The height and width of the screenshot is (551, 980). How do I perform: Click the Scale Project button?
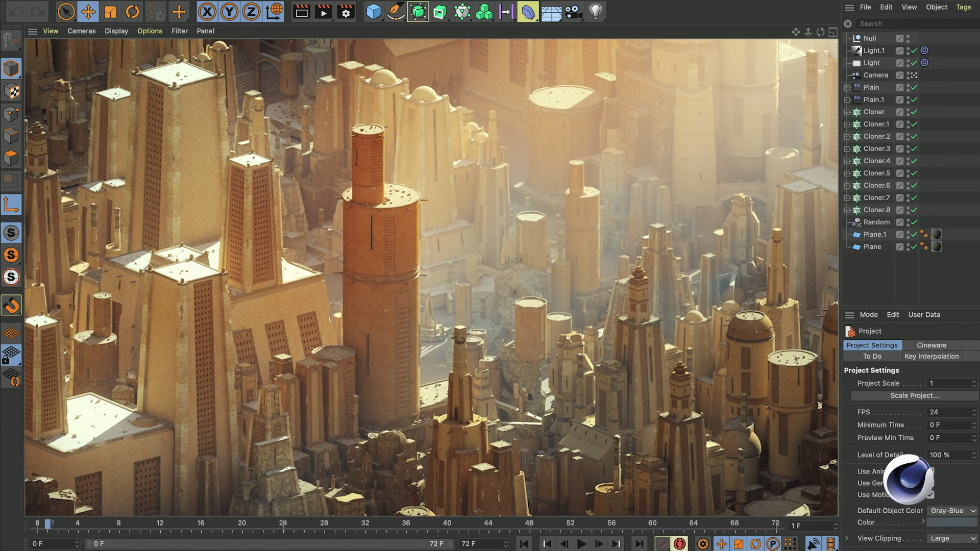coord(914,395)
